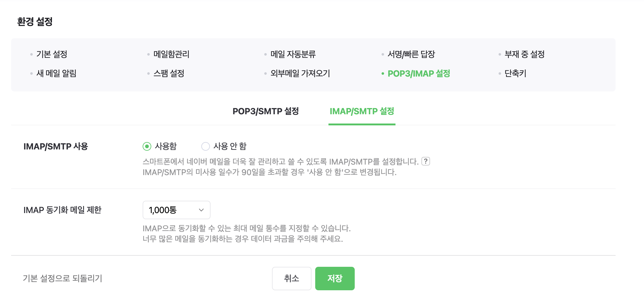644x302 pixels.
Task: Switch to POP3/SMTP 설정 tab
Action: [266, 111]
